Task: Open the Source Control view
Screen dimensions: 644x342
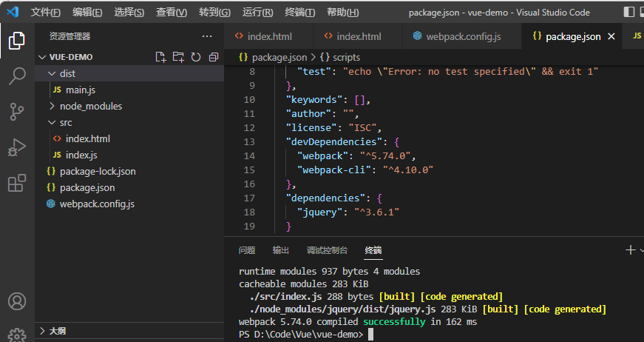Action: point(17,111)
